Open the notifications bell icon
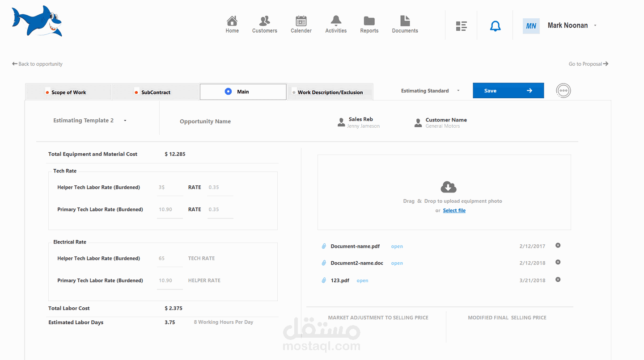Viewport: 644px width, 360px height. 495,25
